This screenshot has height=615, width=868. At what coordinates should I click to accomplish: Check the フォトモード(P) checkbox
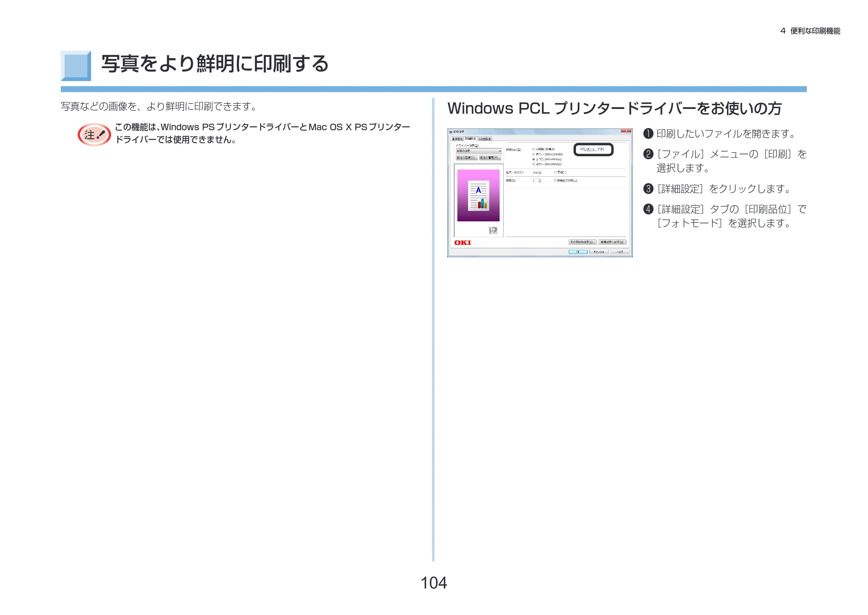(582, 149)
